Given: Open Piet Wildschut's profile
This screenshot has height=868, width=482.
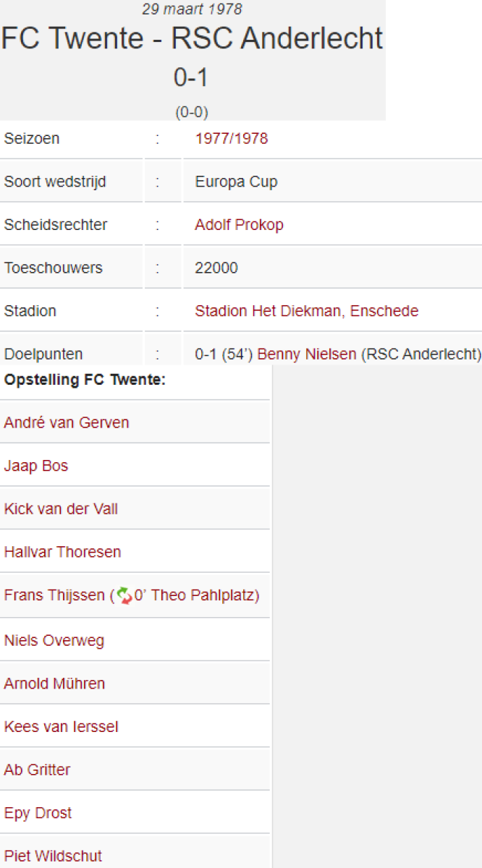Looking at the screenshot, I should [x=53, y=856].
